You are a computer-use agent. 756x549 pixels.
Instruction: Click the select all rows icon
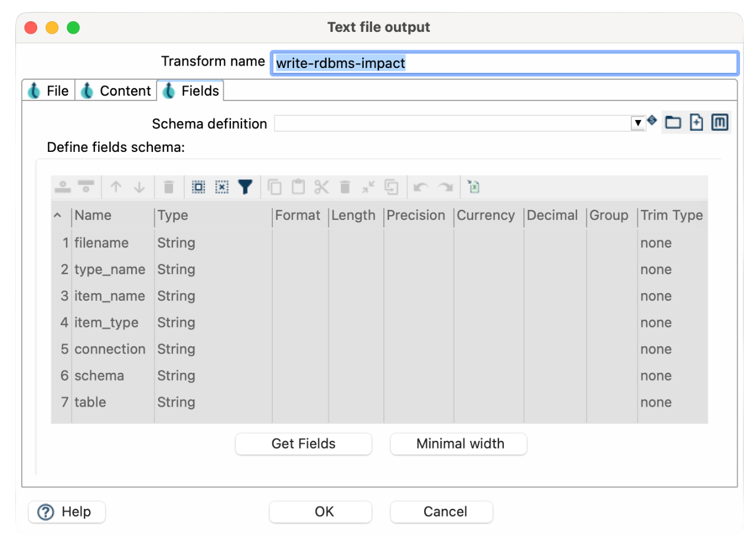click(198, 187)
